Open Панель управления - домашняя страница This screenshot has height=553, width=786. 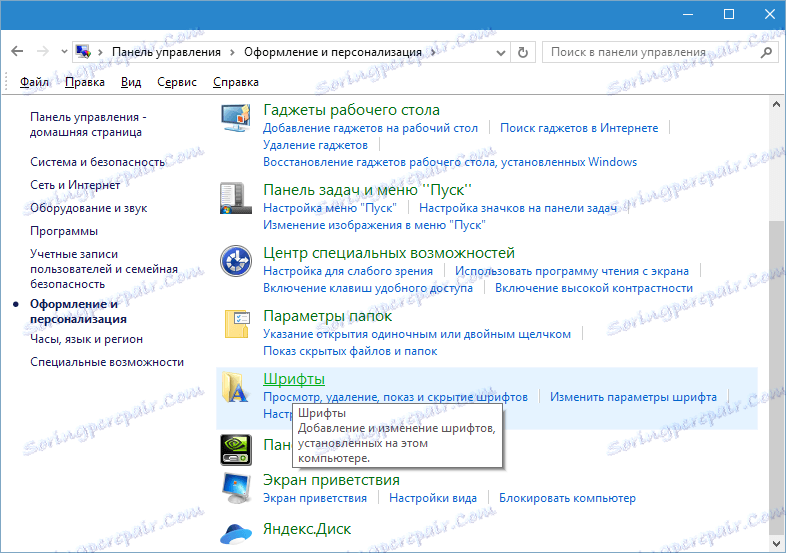pyautogui.click(x=88, y=124)
